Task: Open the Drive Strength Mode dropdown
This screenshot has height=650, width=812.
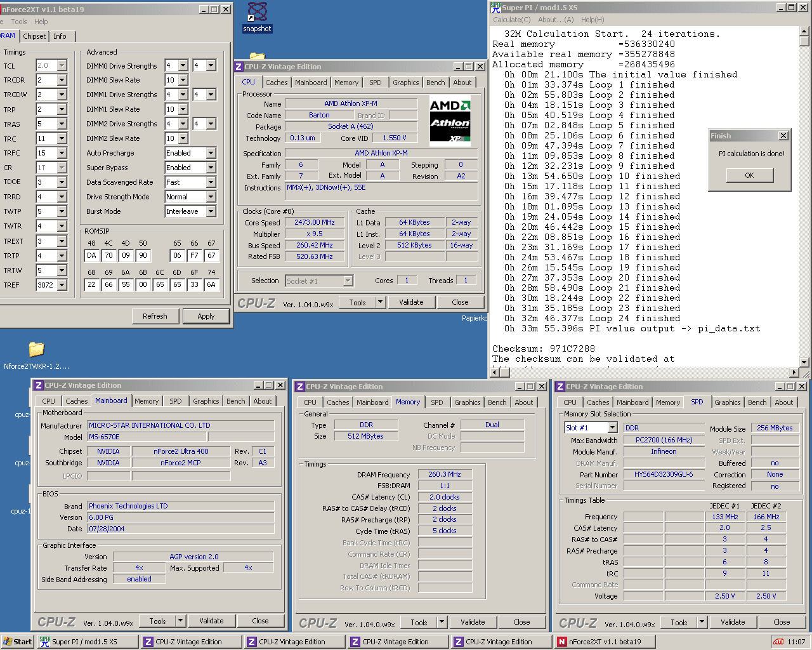Action: [x=211, y=197]
